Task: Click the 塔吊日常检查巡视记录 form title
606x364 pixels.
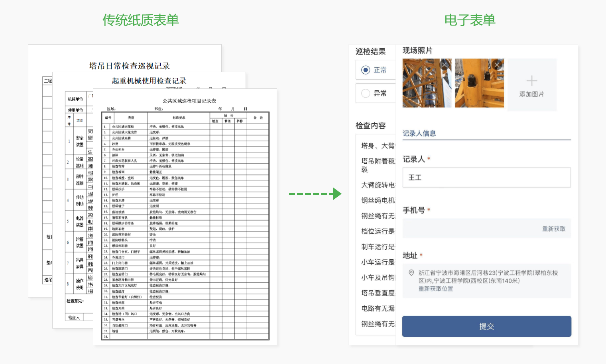Action: coord(130,66)
